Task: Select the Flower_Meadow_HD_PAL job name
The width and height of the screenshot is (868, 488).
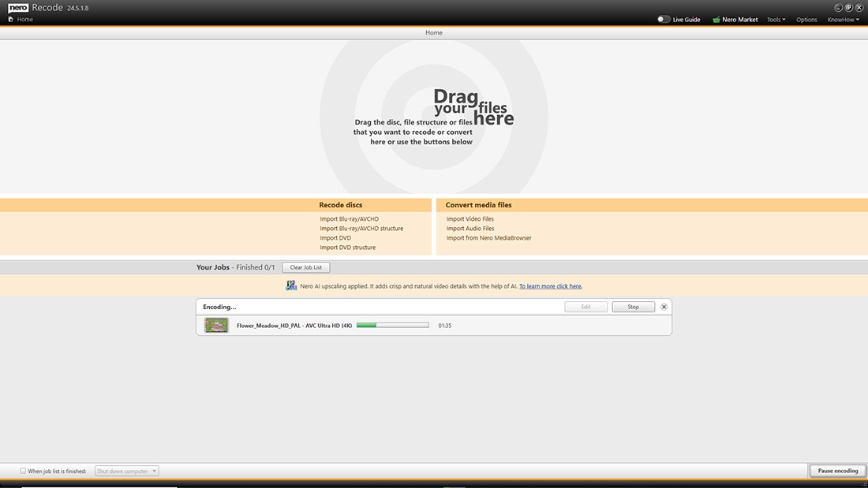Action: tap(294, 326)
